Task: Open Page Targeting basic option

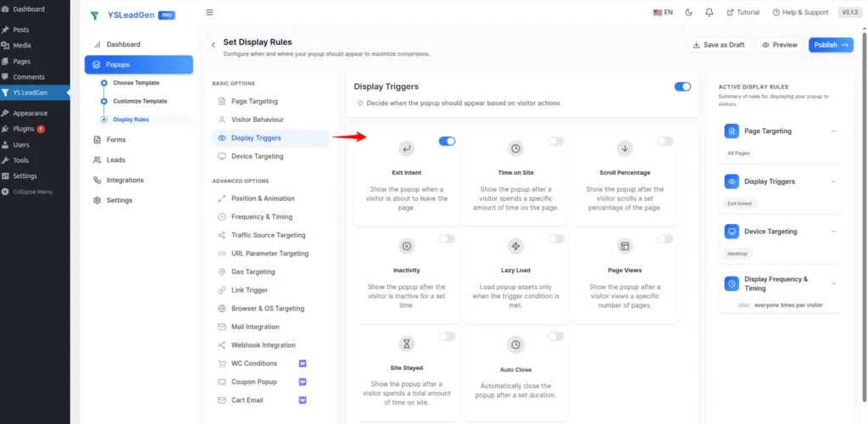Action: coord(270,101)
